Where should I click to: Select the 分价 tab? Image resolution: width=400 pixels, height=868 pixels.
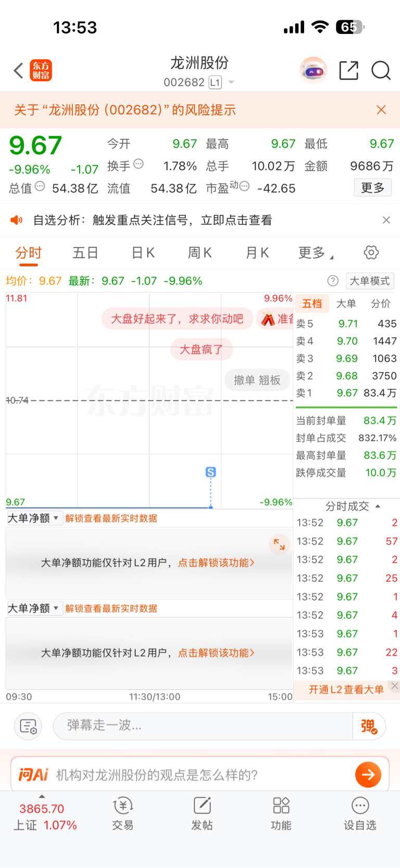click(381, 303)
